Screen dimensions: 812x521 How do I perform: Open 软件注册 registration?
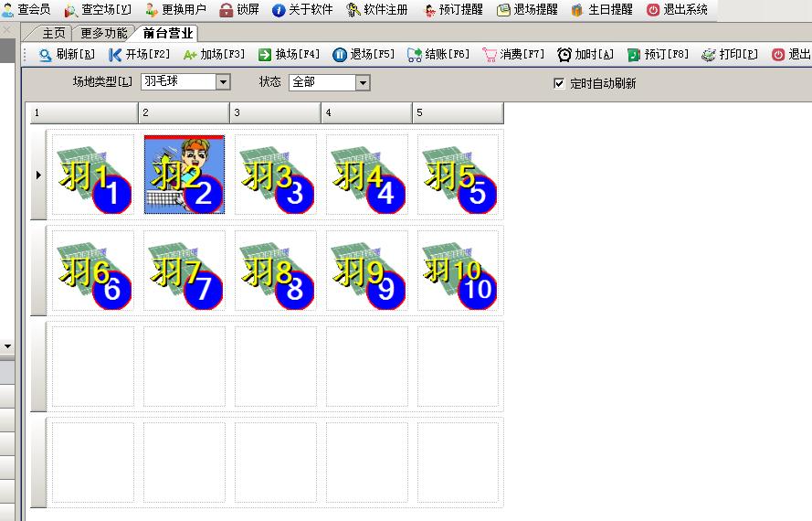tap(377, 9)
